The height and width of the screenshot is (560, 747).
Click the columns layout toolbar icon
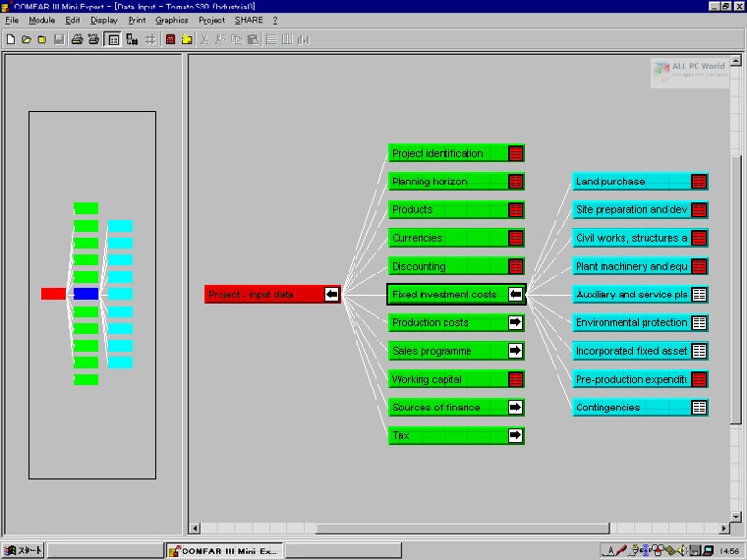[x=287, y=39]
